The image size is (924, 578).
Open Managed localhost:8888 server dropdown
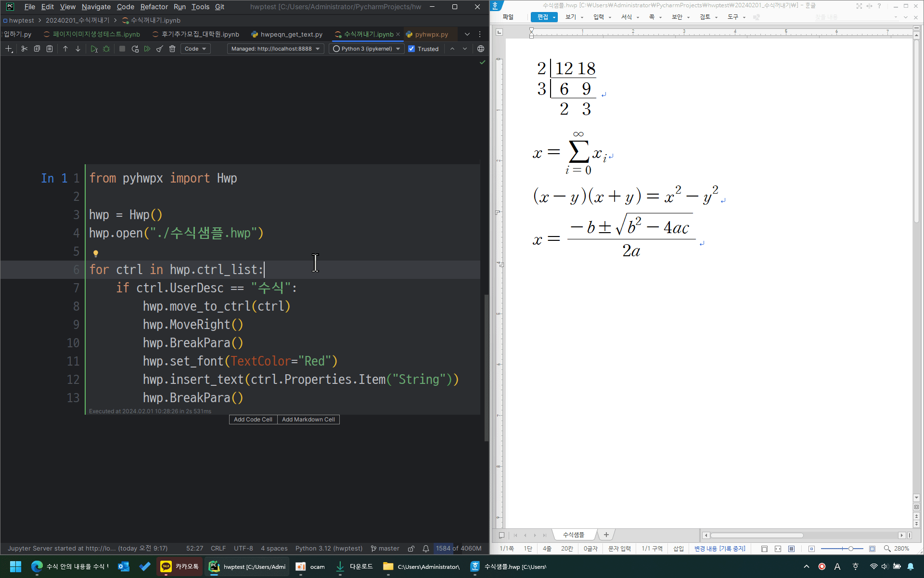coord(275,49)
